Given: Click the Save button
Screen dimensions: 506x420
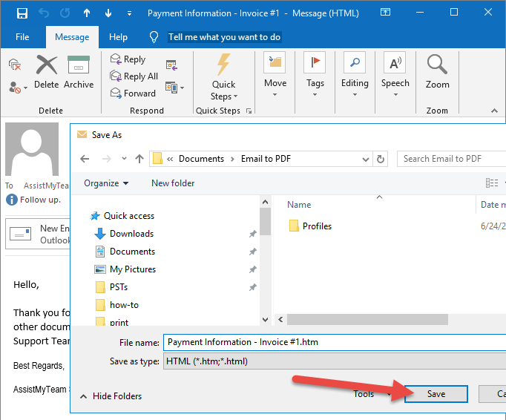Looking at the screenshot, I should 436,394.
